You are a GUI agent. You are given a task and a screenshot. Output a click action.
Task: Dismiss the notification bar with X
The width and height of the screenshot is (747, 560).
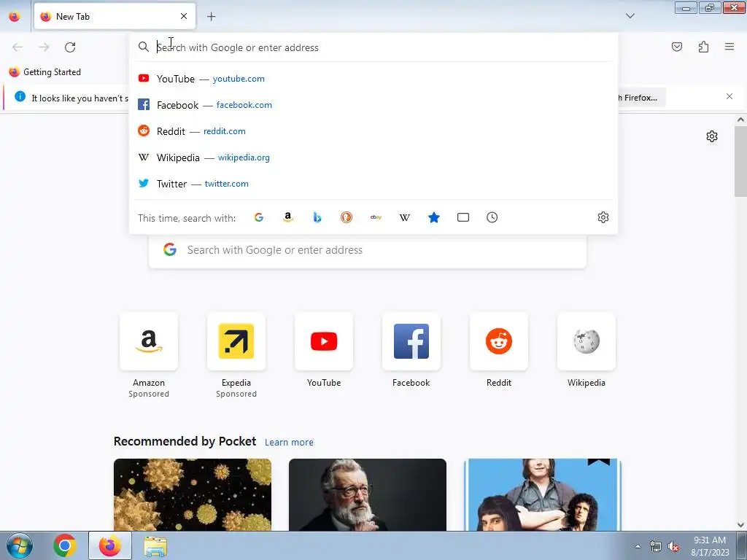point(729,97)
